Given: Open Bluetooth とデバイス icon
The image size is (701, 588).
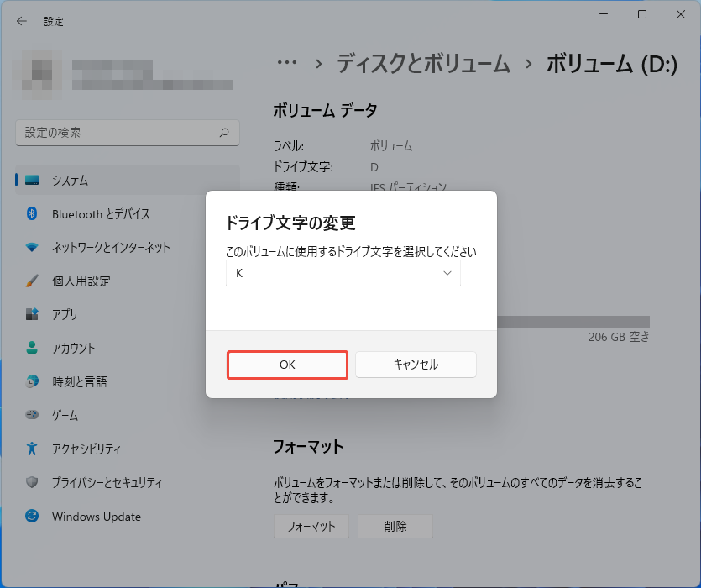Looking at the screenshot, I should point(32,213).
